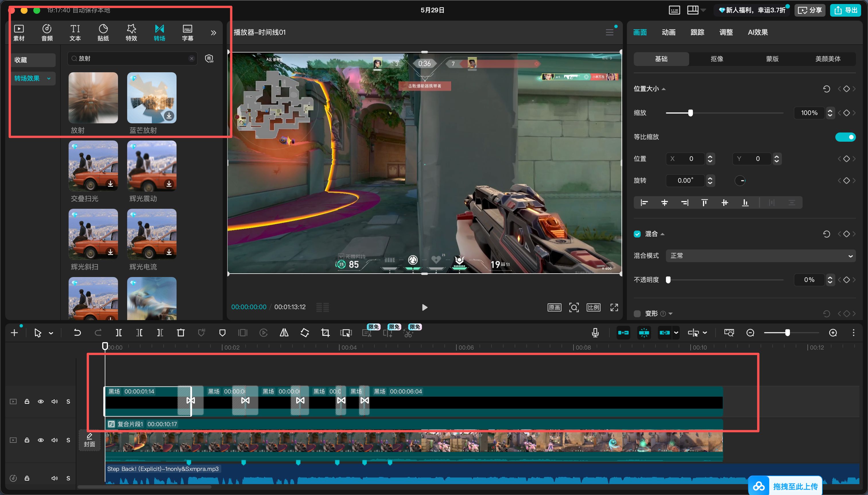Split the clip at playhead

(119, 333)
